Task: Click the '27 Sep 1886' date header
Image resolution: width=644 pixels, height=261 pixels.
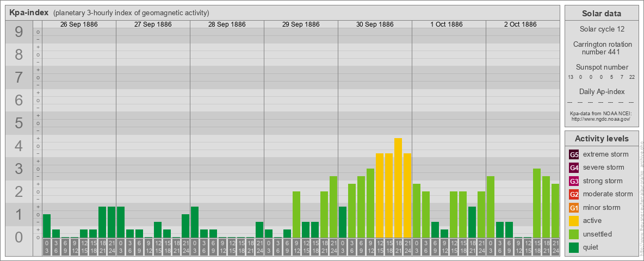Action: coord(153,24)
